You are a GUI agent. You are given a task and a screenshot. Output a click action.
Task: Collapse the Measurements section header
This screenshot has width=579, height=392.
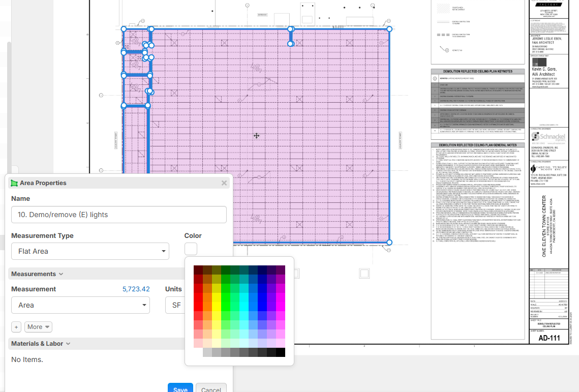(x=37, y=274)
